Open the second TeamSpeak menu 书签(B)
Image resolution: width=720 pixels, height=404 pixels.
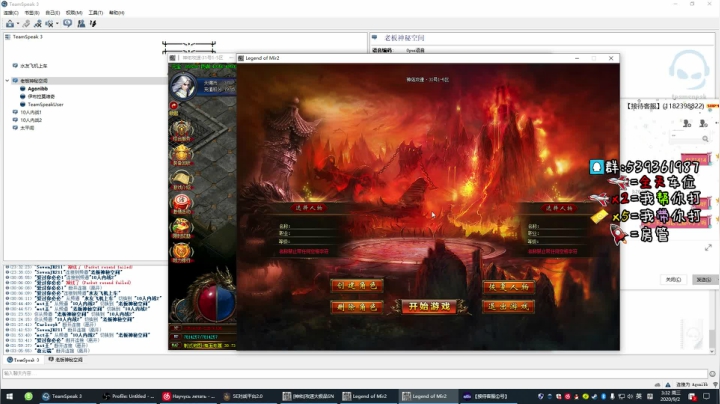32,13
